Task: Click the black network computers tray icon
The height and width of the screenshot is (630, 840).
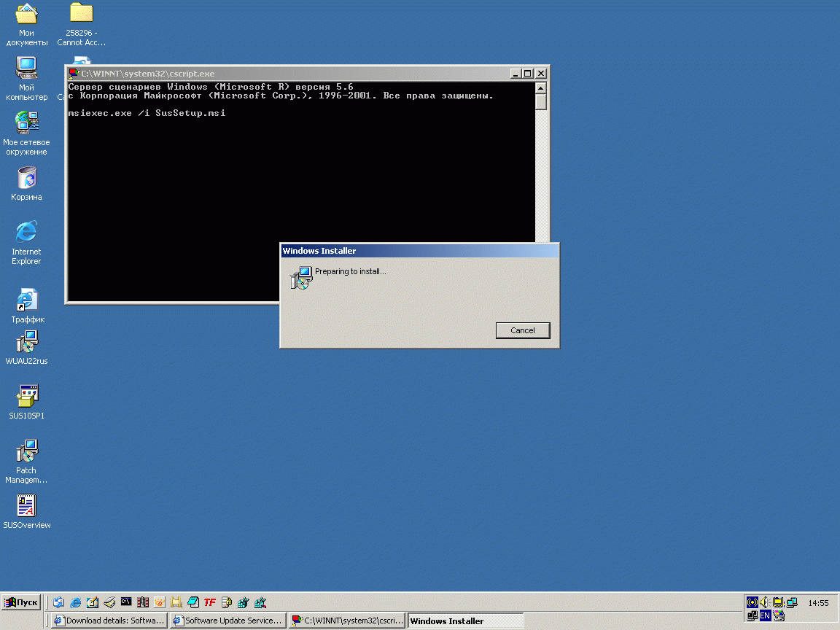Action: tap(752, 615)
